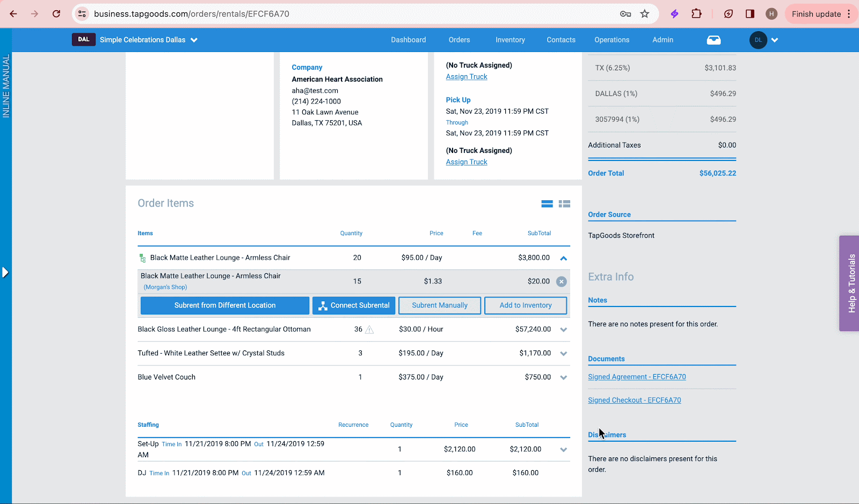Open the Orders menu in the navigation

[459, 40]
